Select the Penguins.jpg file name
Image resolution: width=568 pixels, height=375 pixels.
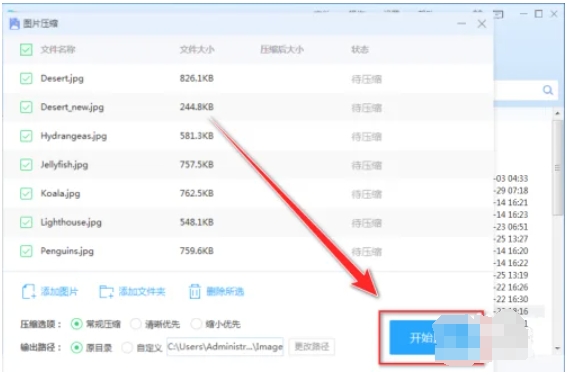[67, 251]
